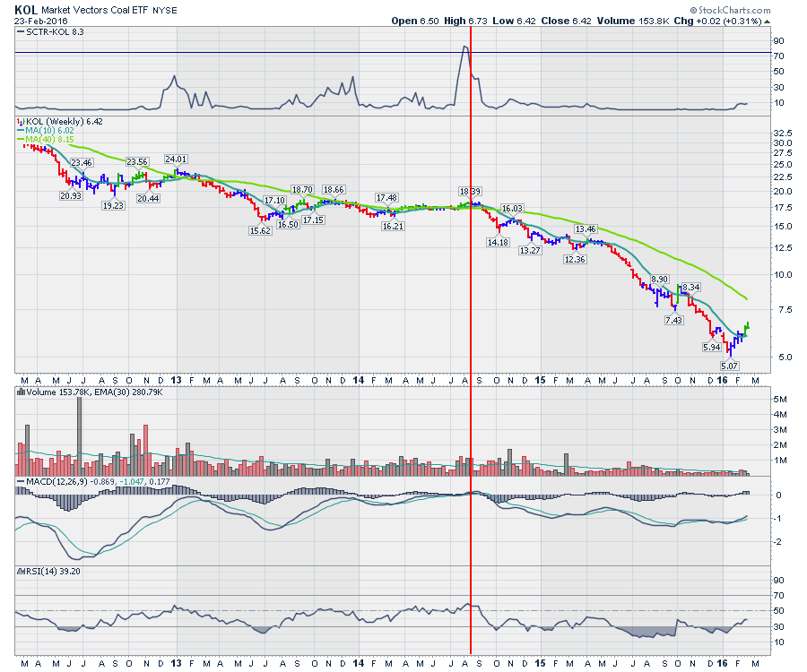Click the Chg +0.02 (+0.31%) value
Viewport: 807px width, 672px height.
point(718,22)
